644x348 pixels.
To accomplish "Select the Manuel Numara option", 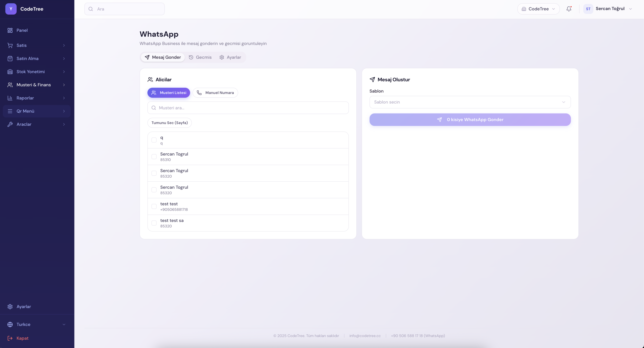I will 215,93.
